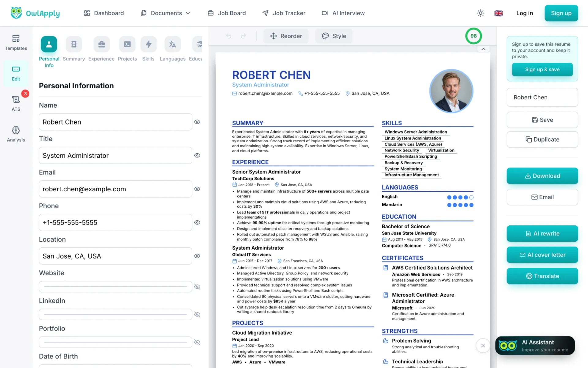Switch to the Skills section tab
Image resolution: width=588 pixels, height=368 pixels.
click(x=148, y=49)
